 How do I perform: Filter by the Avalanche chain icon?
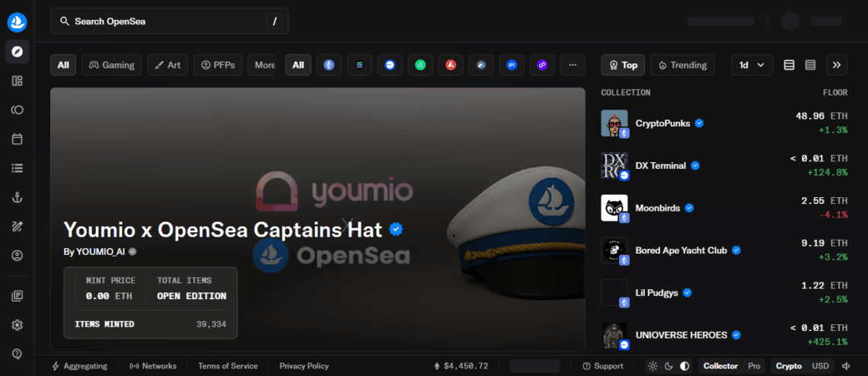tap(451, 65)
